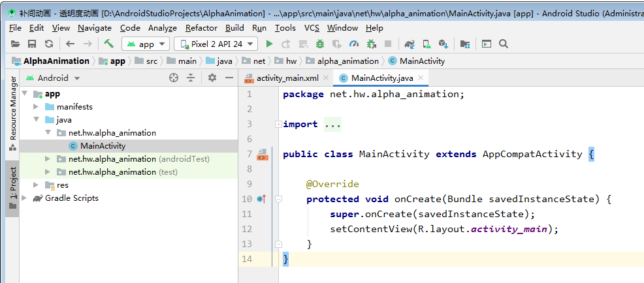Hide the Project panel minimize icon
Image resolution: width=644 pixels, height=283 pixels.
click(x=229, y=78)
